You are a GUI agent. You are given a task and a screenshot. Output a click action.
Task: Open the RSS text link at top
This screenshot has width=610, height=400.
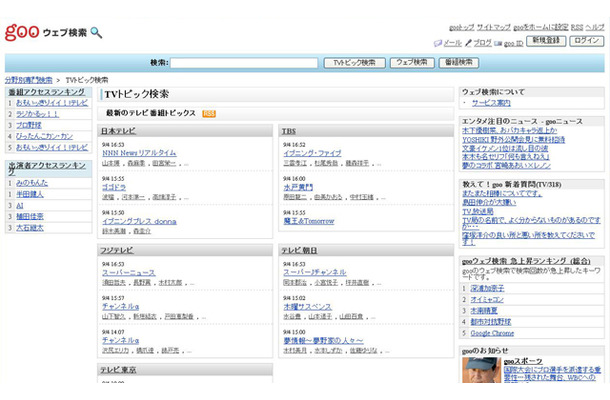577,27
